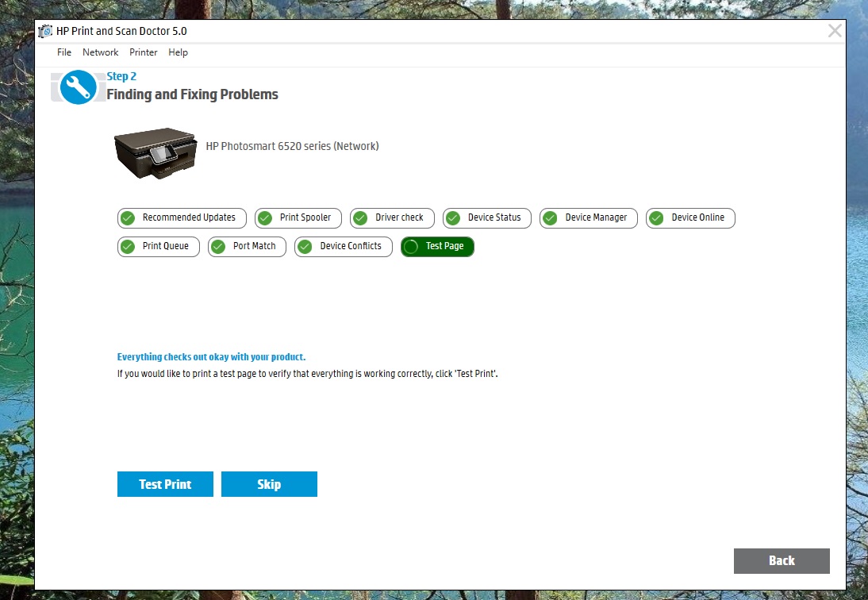
Task: Click the Test Page progress spinner icon
Action: (x=411, y=247)
